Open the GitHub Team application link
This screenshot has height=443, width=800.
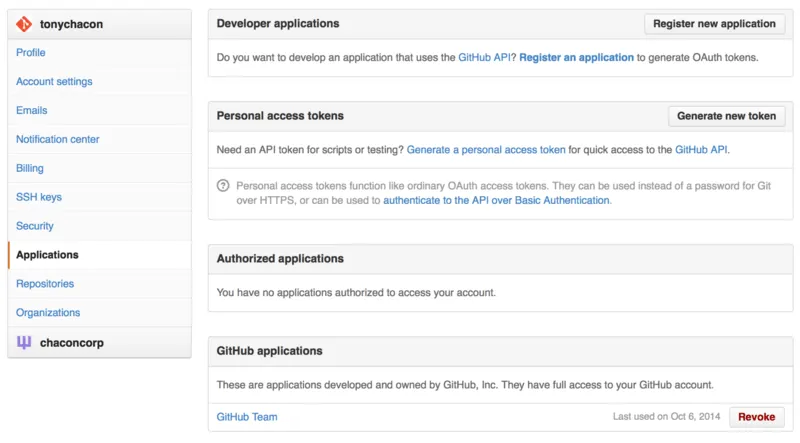[x=247, y=417]
